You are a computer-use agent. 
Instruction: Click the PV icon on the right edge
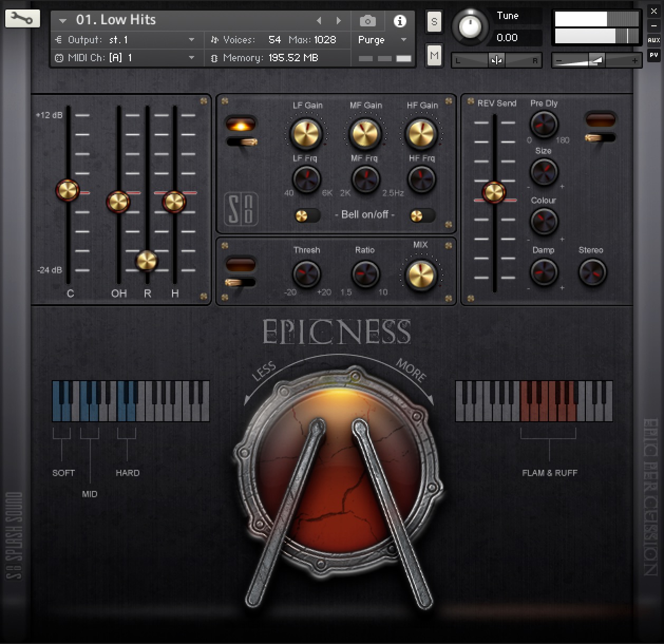pyautogui.click(x=654, y=54)
